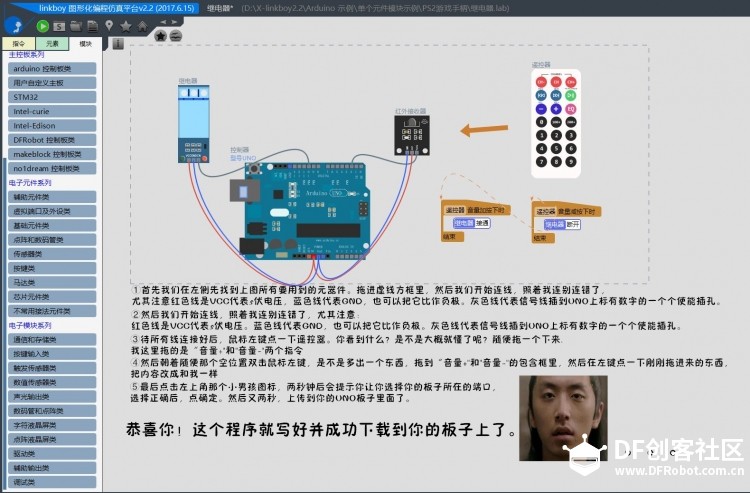Click the document file icon in the toolbar
The width and height of the screenshot is (750, 493).
coord(93,26)
